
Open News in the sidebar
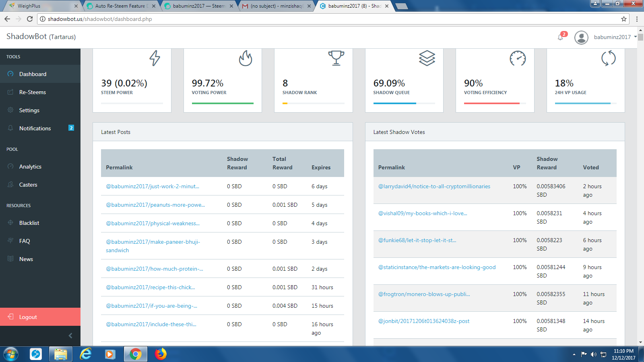click(40, 259)
